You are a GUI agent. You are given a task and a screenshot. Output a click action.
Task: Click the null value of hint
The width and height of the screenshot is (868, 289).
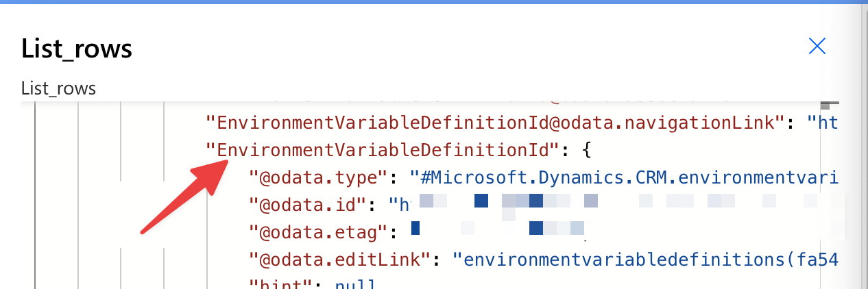click(354, 284)
